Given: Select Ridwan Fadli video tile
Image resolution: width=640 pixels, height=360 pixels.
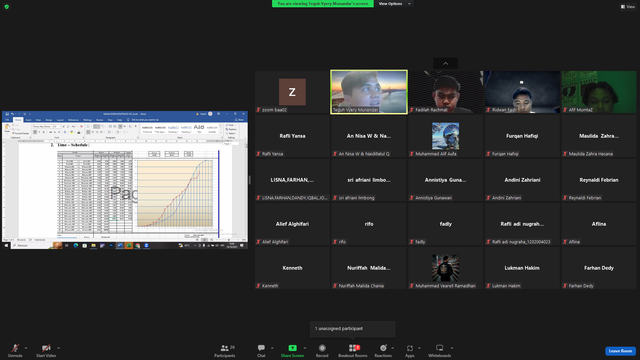Looking at the screenshot, I should pos(522,92).
